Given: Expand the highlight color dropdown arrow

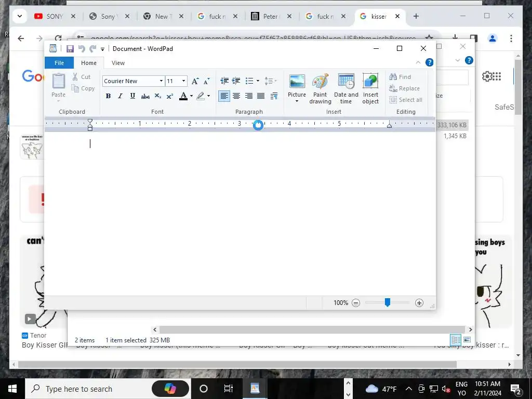Looking at the screenshot, I should 209,96.
